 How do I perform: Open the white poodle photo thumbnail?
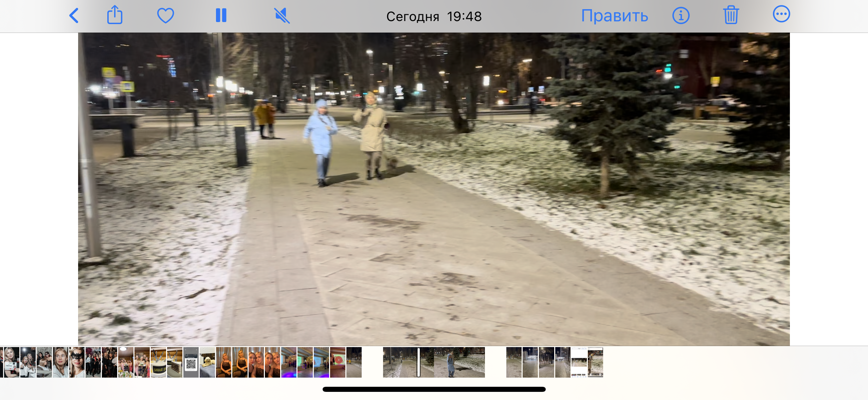coord(207,362)
